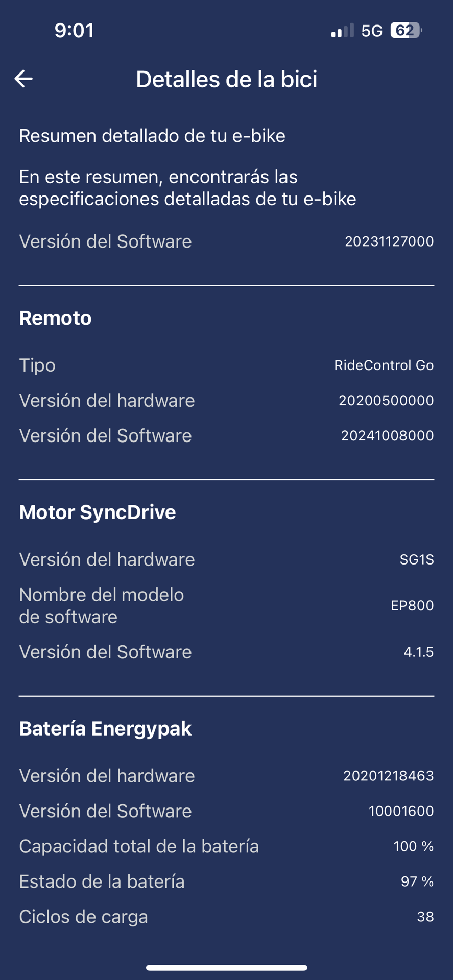Tap the 9:01 clock in status bar

(x=75, y=31)
